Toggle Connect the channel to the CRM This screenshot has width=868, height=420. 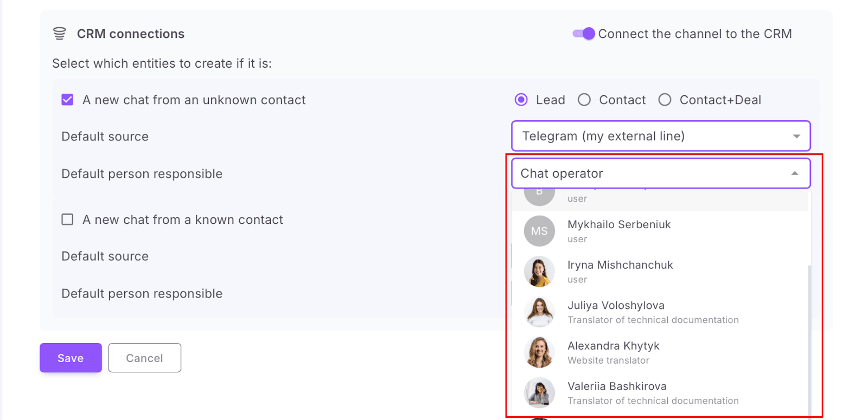(584, 34)
